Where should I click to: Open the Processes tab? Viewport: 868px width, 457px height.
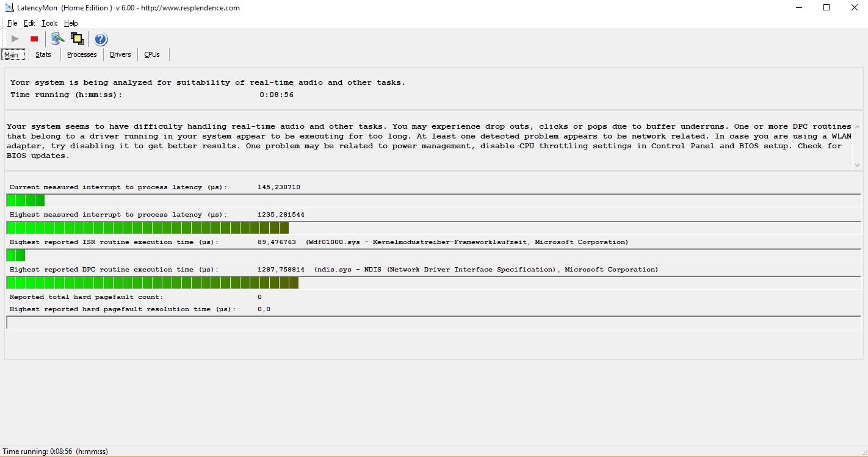(82, 54)
